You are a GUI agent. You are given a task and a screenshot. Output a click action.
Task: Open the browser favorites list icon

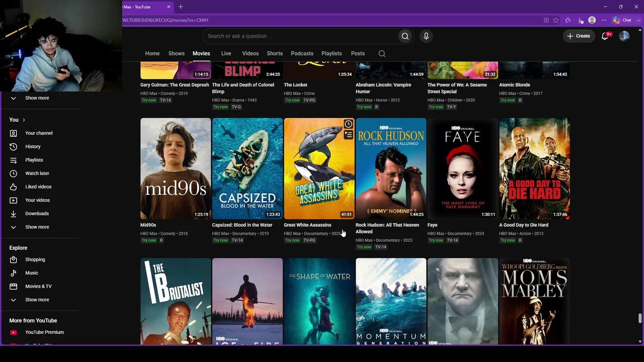568,20
